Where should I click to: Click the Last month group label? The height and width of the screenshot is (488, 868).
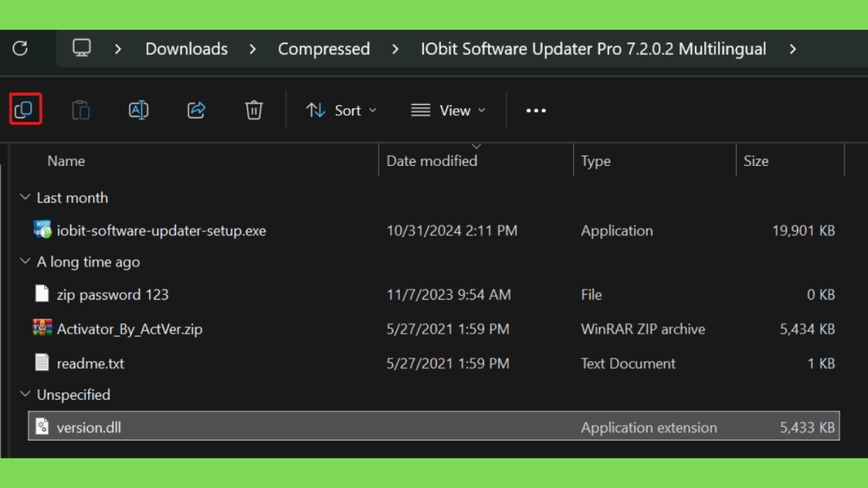tap(72, 197)
